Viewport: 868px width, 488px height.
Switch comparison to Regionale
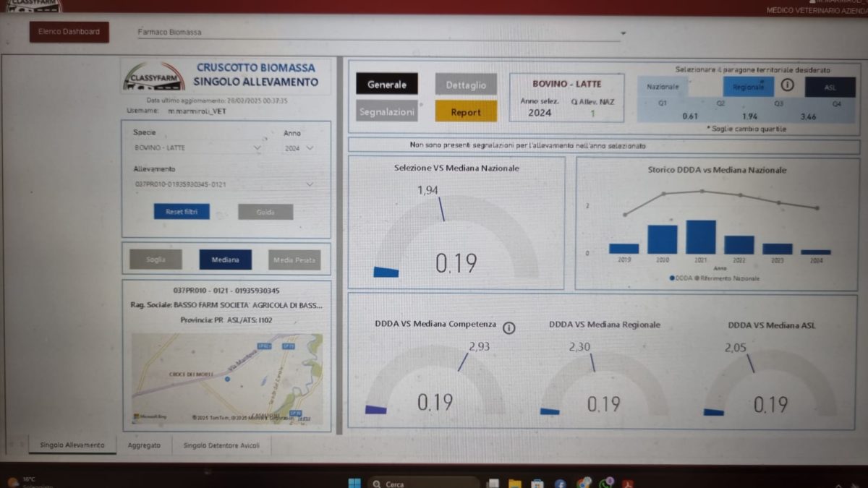(748, 87)
